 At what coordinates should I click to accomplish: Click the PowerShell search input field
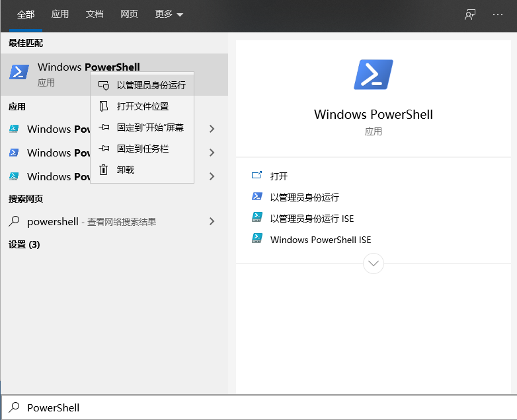click(x=264, y=407)
